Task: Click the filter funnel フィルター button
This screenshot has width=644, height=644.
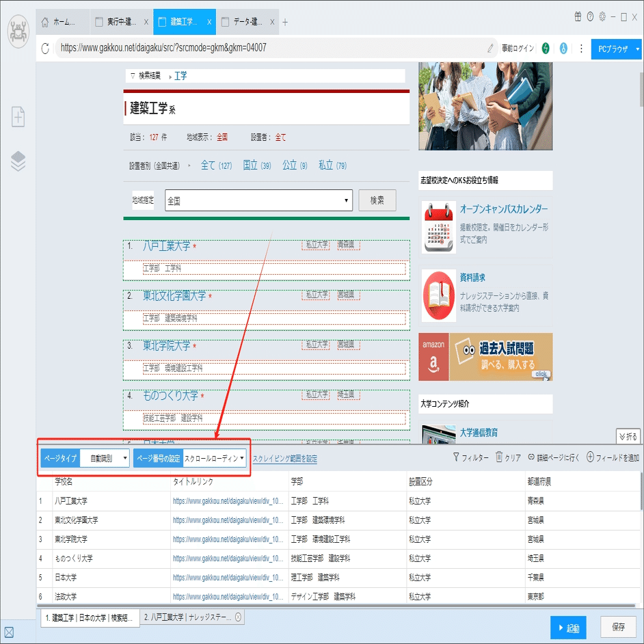Action: (470, 457)
